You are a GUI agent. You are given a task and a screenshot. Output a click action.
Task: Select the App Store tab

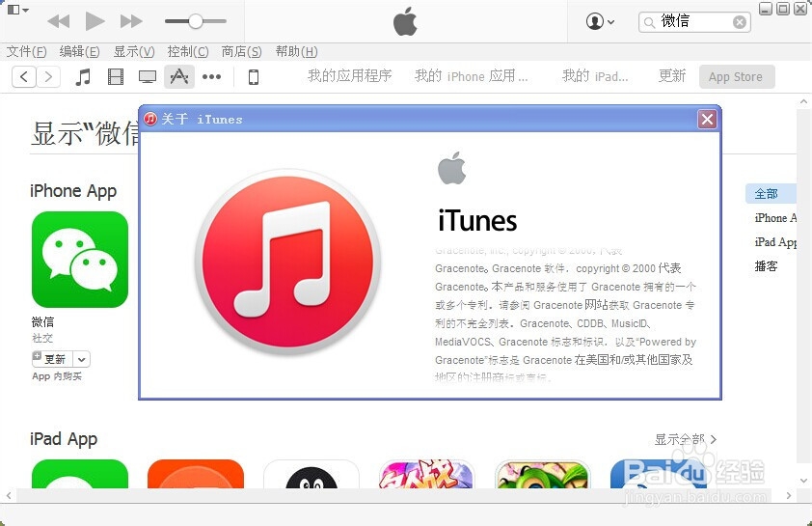point(737,76)
